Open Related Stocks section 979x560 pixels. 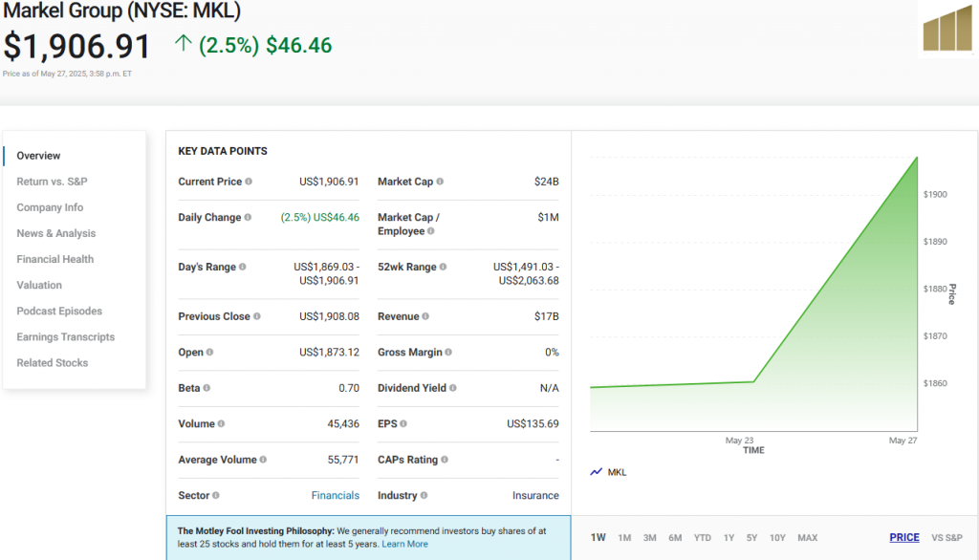tap(53, 363)
